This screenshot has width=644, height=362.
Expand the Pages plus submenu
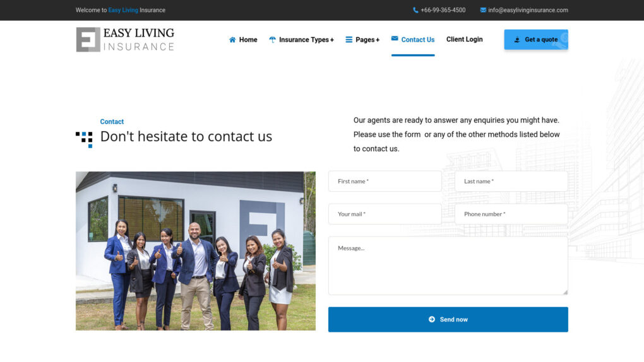click(x=378, y=40)
